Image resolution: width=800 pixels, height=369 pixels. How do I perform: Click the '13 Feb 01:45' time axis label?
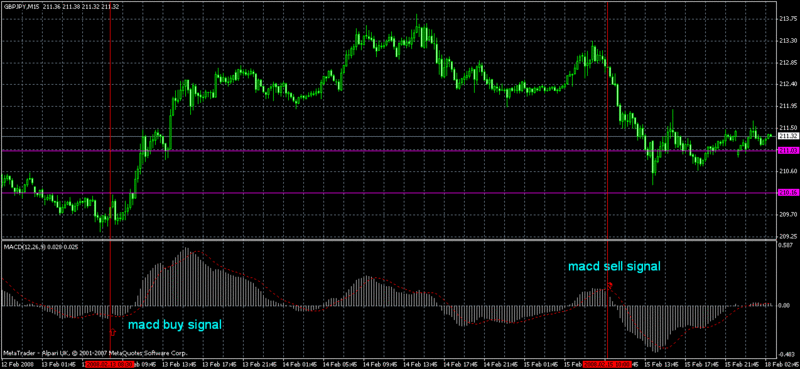[x=59, y=364]
